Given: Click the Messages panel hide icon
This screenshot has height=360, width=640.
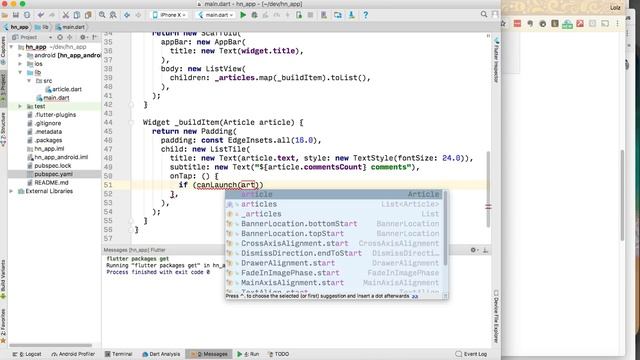Looking at the screenshot, I should (x=485, y=250).
